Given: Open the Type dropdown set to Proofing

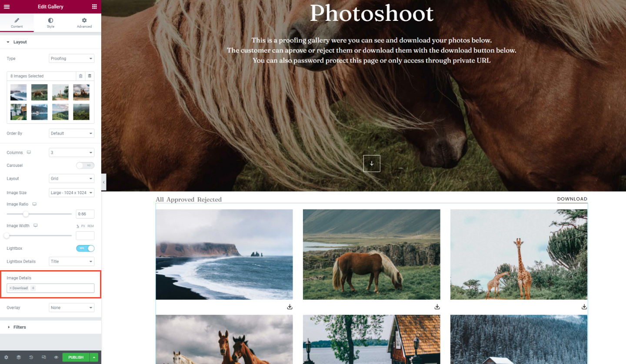Looking at the screenshot, I should (x=72, y=59).
